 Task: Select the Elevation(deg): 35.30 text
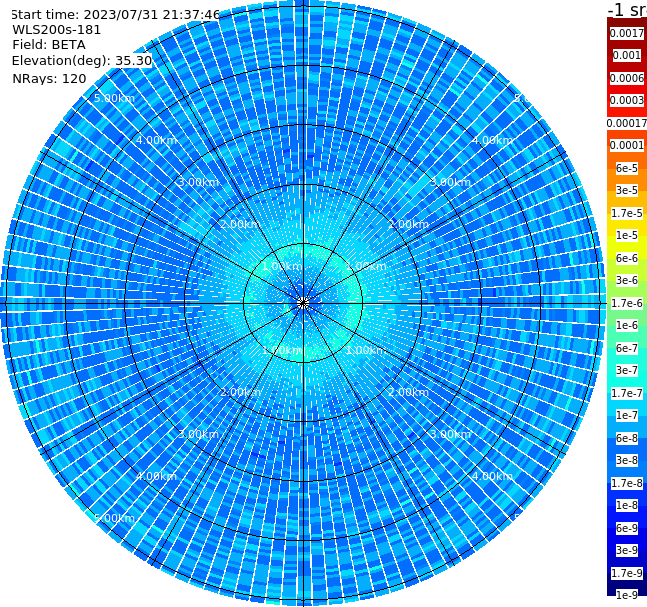coord(82,61)
